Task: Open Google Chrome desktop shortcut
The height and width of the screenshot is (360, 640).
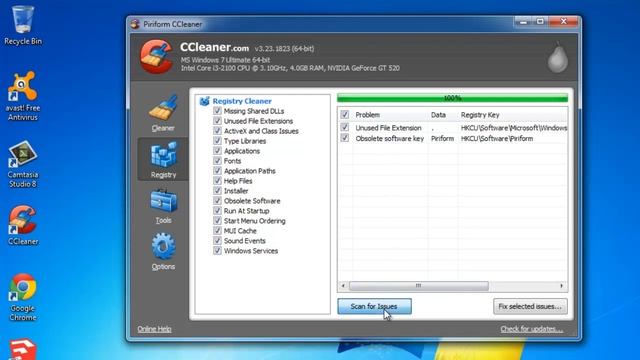Action: [23, 297]
